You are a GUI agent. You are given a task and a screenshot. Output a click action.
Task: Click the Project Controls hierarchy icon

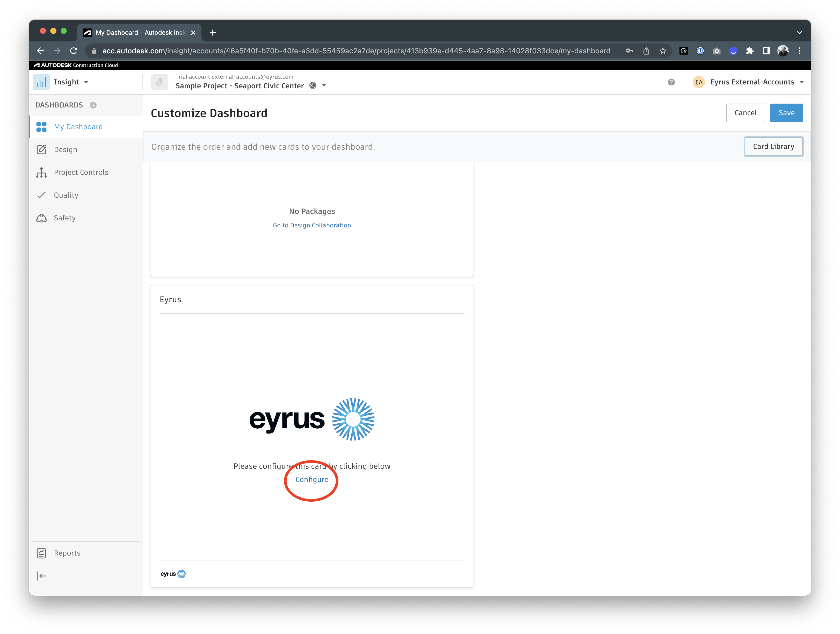point(41,172)
